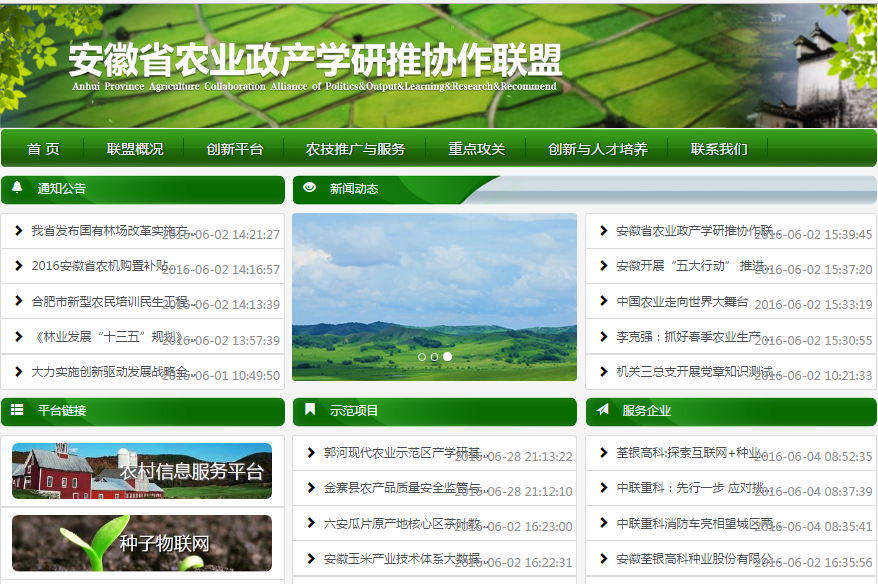Open the 李克强：抓好春季农业生产 news link
This screenshot has height=584, width=878.
pos(690,337)
